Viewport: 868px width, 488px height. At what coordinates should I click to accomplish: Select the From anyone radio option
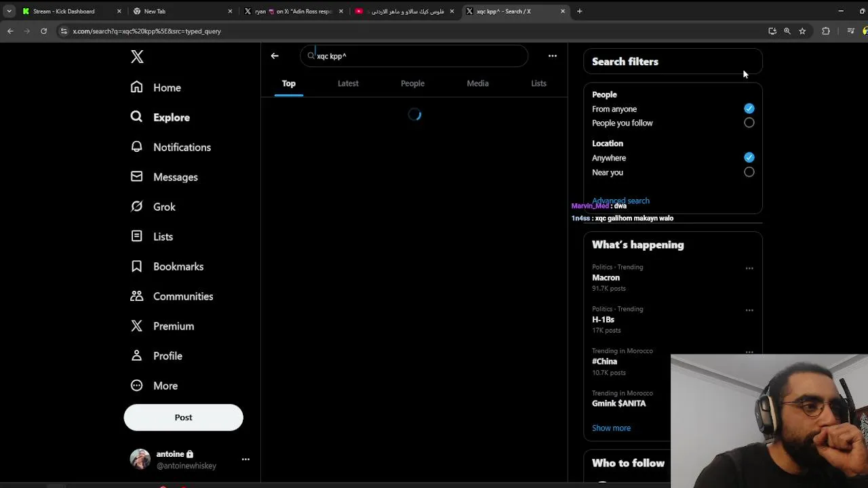point(749,108)
